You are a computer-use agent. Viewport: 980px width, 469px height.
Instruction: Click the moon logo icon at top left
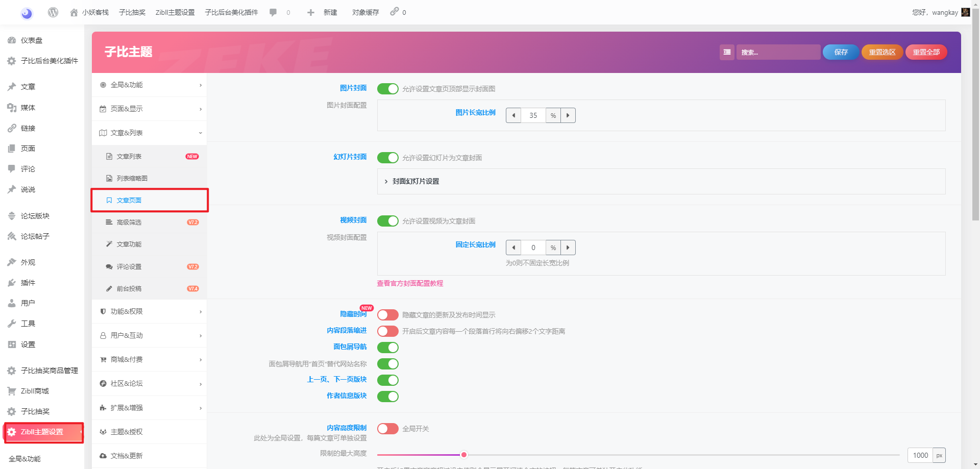click(x=27, y=13)
